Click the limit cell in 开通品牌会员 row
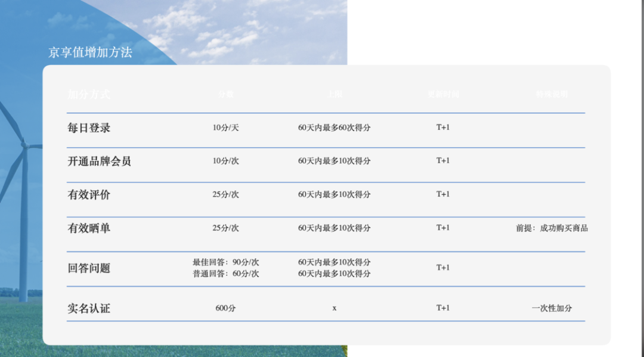Screen dimensions: 644x357 coord(335,161)
